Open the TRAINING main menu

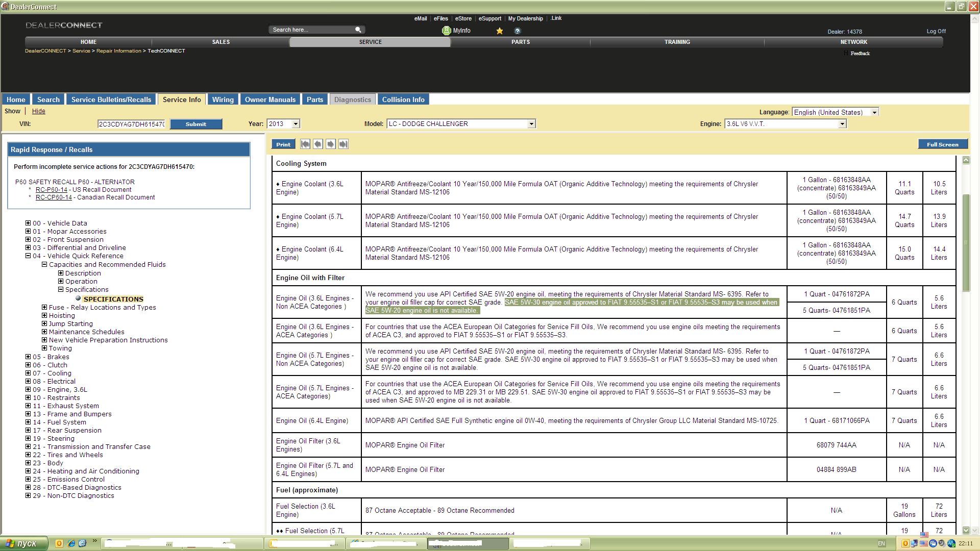tap(677, 42)
